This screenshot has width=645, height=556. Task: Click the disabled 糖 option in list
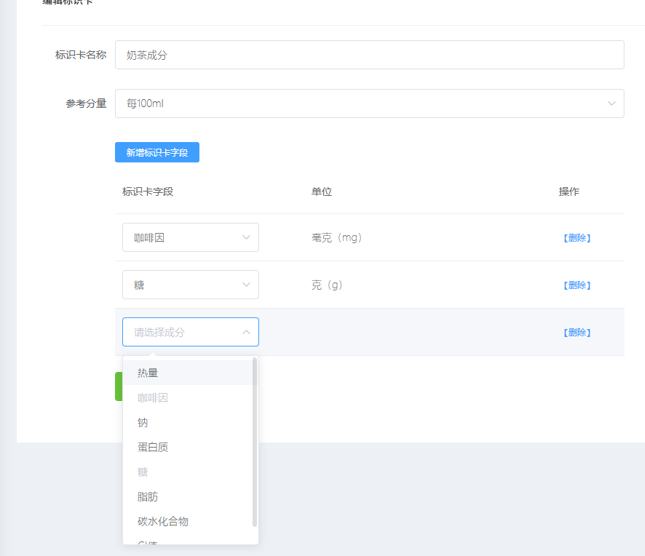pos(188,472)
